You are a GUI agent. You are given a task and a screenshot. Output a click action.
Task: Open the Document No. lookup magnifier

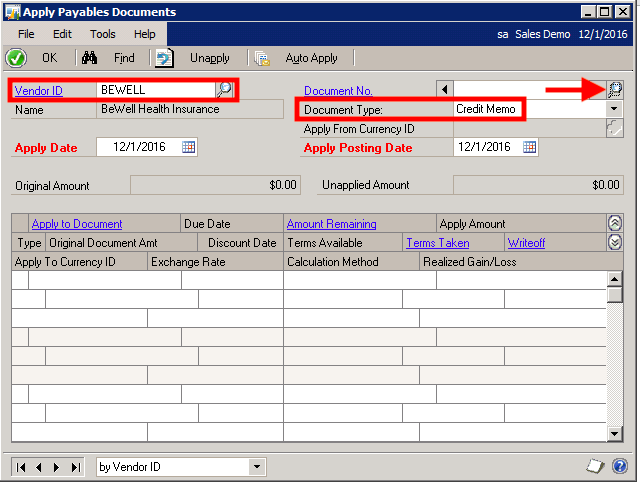[x=615, y=89]
